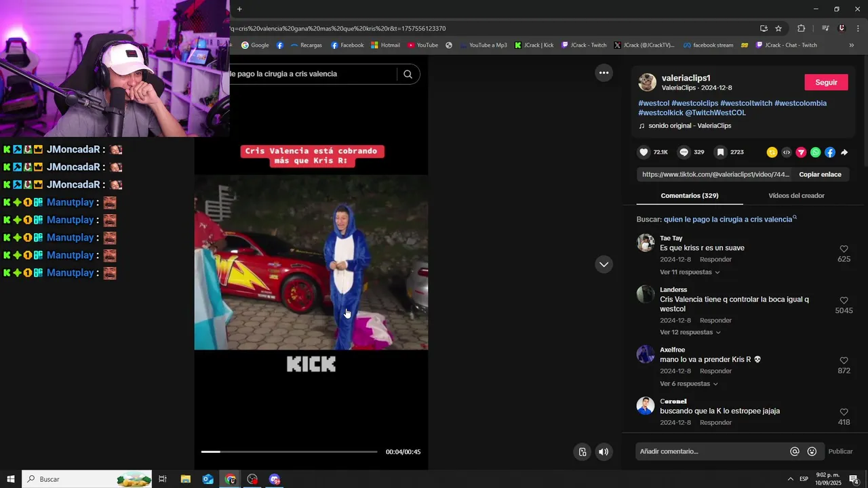This screenshot has width=868, height=488.
Task: Open more share options arrow
Action: [844, 152]
